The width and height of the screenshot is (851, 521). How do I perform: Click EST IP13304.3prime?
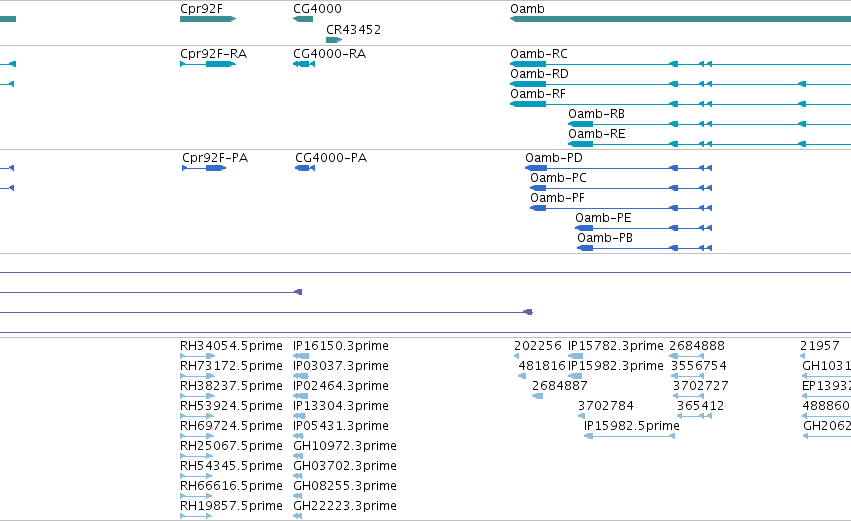(x=299, y=416)
